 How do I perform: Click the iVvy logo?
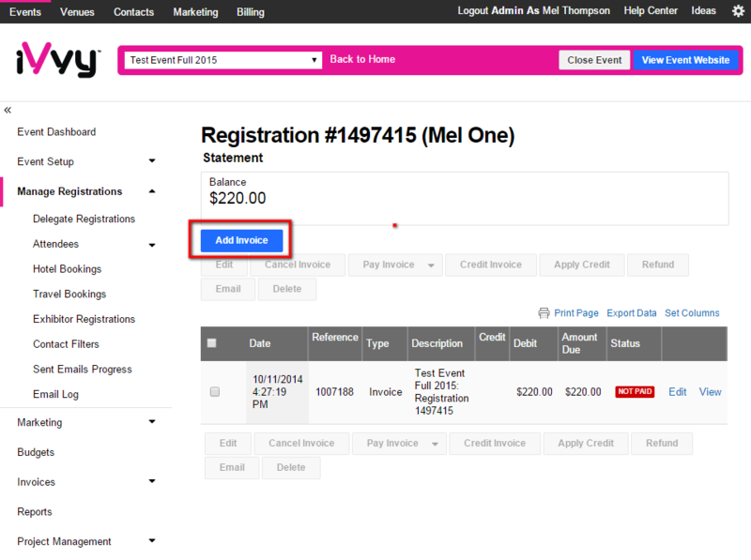pos(58,60)
